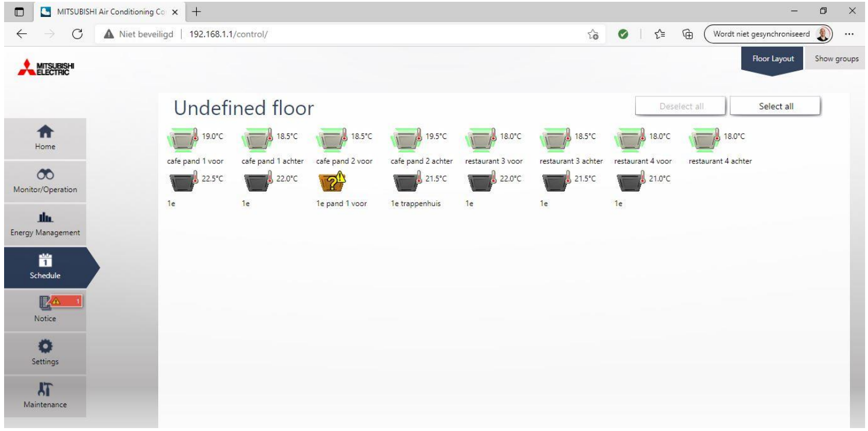Click the restaurant 4 achter unit icon
Image resolution: width=868 pixels, height=431 pixels.
(705, 141)
